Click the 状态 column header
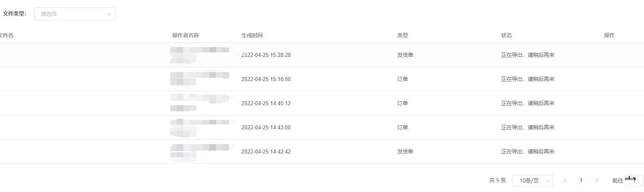This screenshot has height=192, width=644. (507, 35)
